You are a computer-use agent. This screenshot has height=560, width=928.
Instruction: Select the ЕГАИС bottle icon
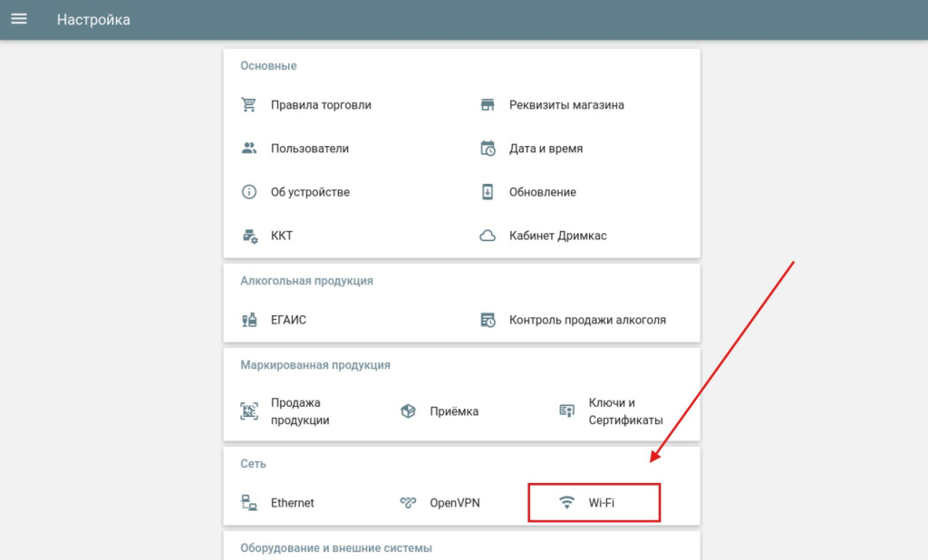249,320
